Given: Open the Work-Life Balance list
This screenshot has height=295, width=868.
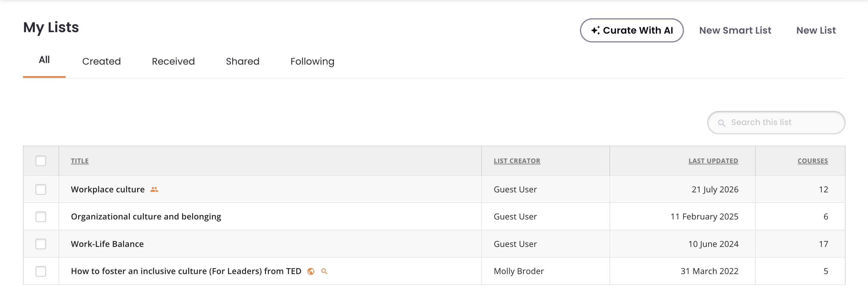Looking at the screenshot, I should pos(107,244).
